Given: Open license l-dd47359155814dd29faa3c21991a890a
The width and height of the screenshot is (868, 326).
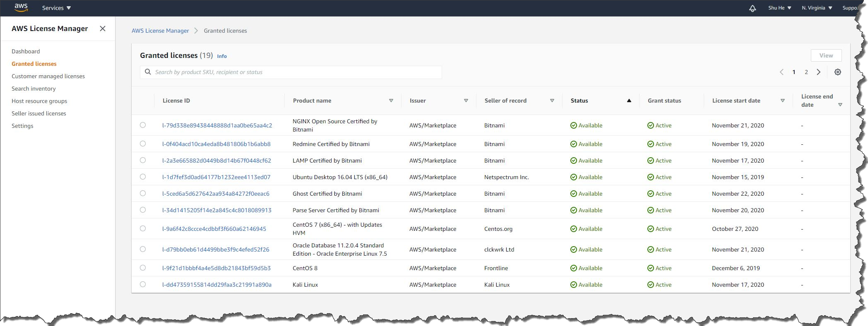Looking at the screenshot, I should [x=217, y=285].
